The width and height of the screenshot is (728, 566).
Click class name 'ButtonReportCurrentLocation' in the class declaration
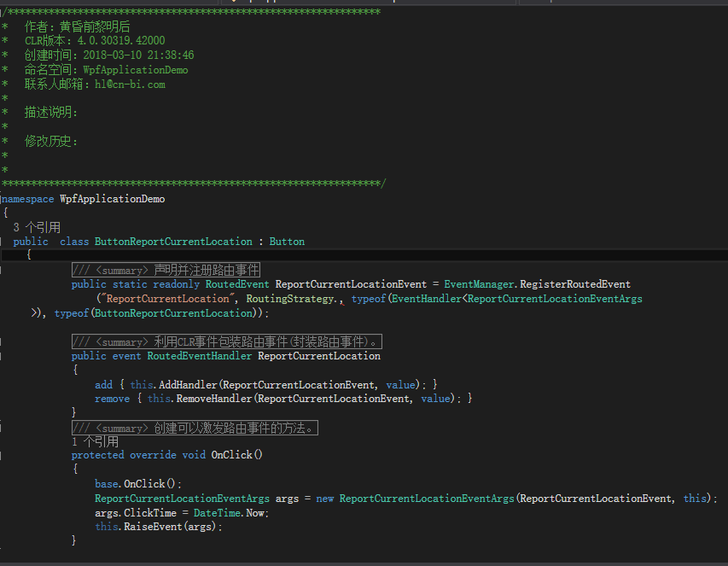point(173,242)
